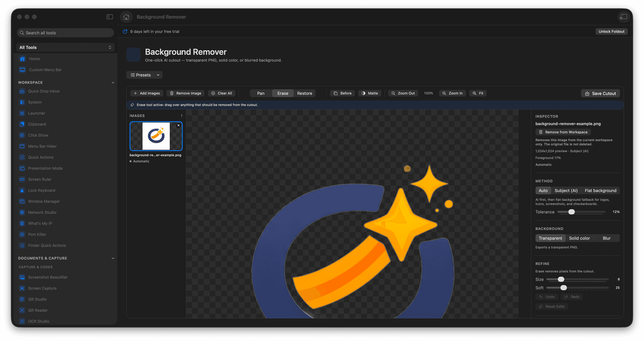Screen dimensions: 644x341
Task: Set background to Blur
Action: (606, 238)
